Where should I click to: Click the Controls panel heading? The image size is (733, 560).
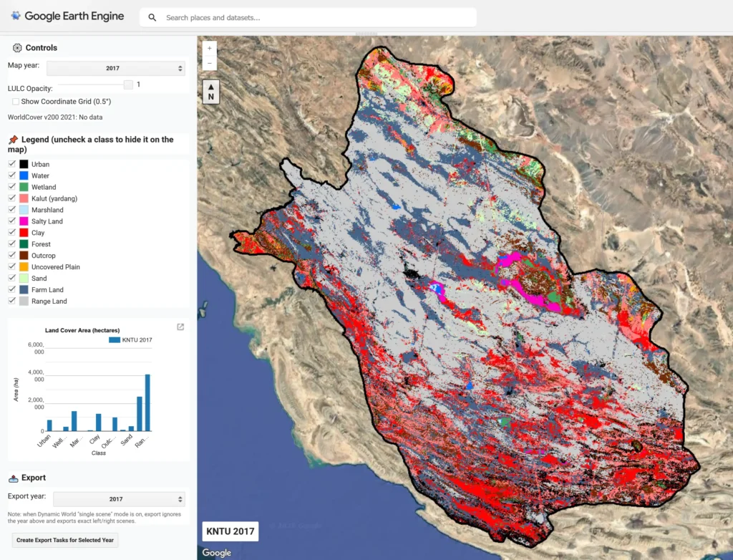tap(41, 48)
